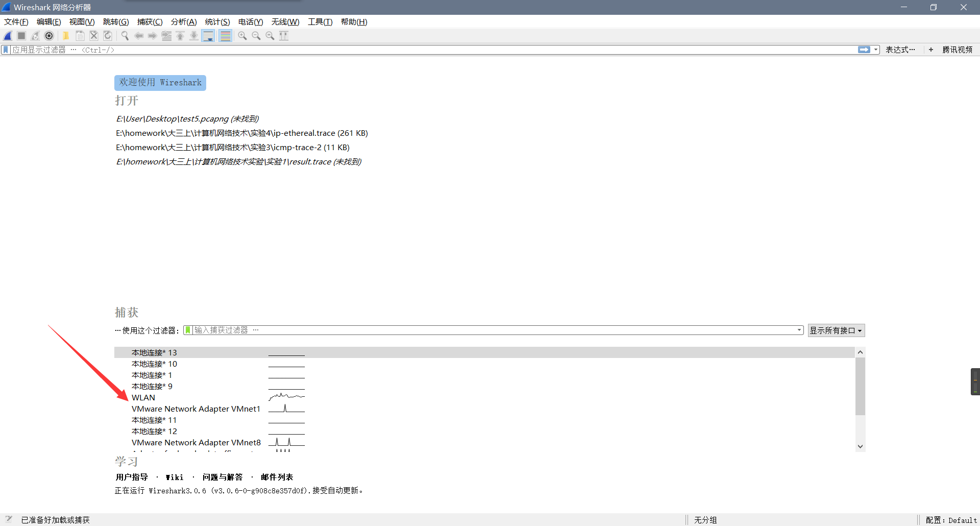
Task: Click capture filter bookmark icon
Action: [x=188, y=330]
